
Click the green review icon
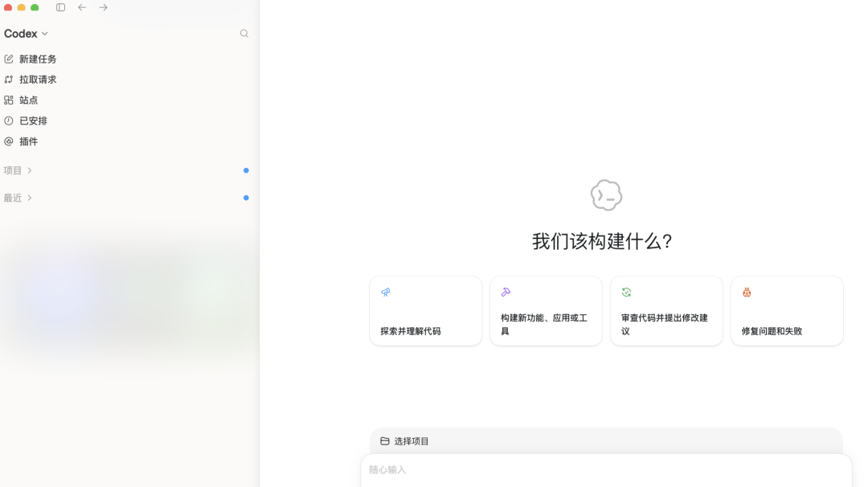pos(627,293)
